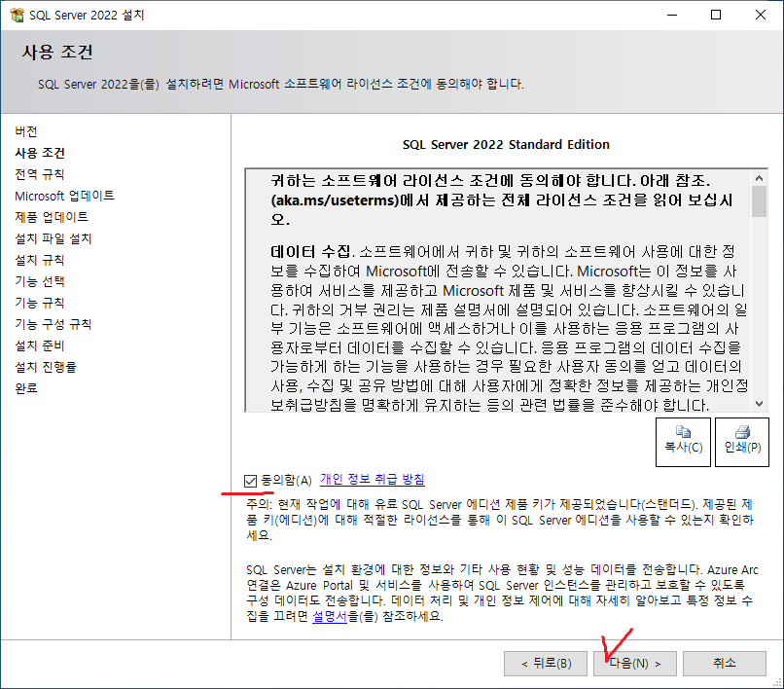
Task: Click the 취소 cancel button
Action: click(725, 664)
